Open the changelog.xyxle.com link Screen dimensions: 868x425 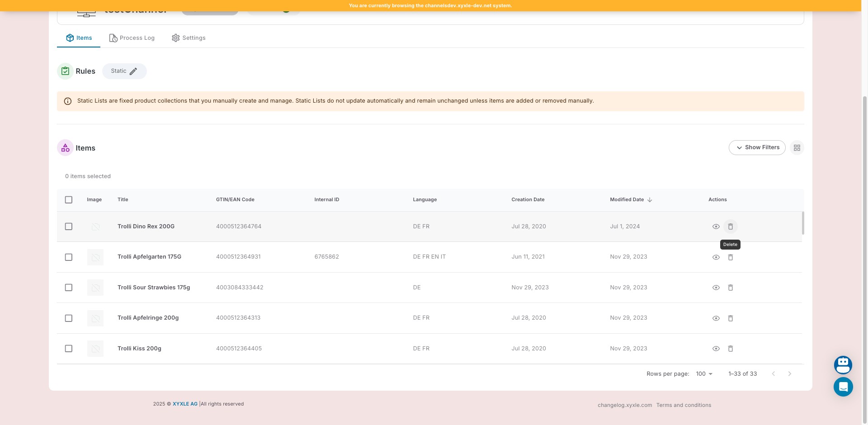(624, 405)
